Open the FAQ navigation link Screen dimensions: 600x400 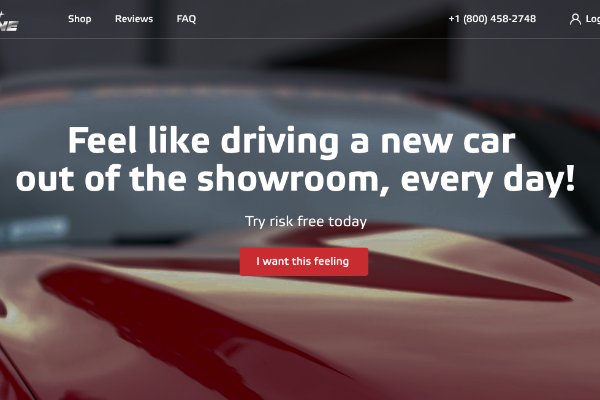click(186, 19)
